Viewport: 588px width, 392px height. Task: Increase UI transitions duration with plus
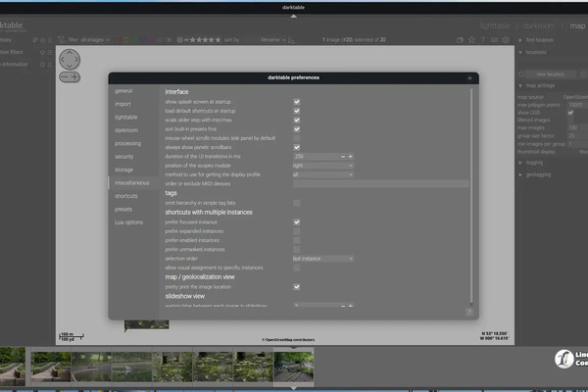pos(350,157)
